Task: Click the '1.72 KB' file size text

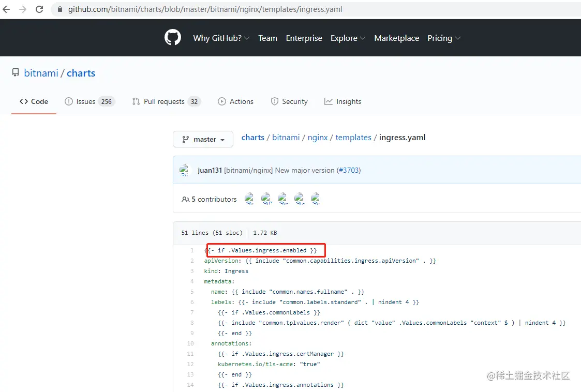Action: coord(265,233)
